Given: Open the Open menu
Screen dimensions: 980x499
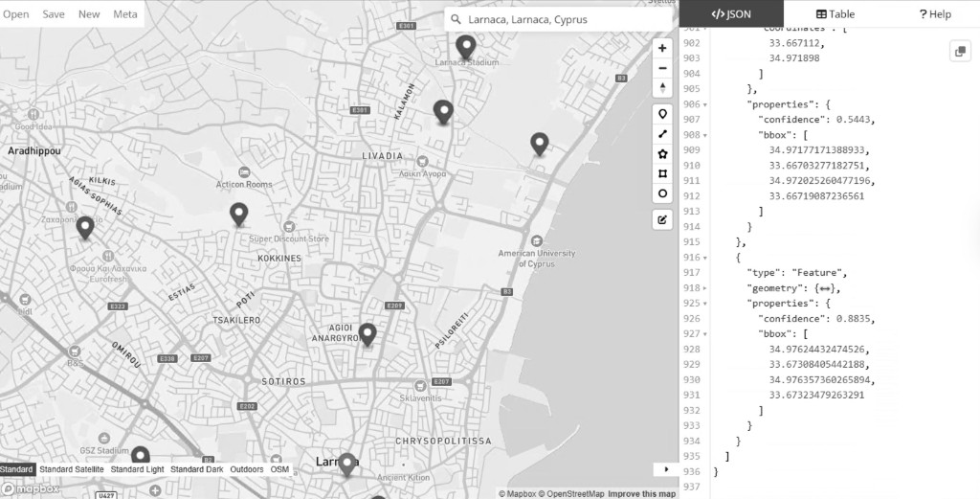Looking at the screenshot, I should [x=15, y=14].
